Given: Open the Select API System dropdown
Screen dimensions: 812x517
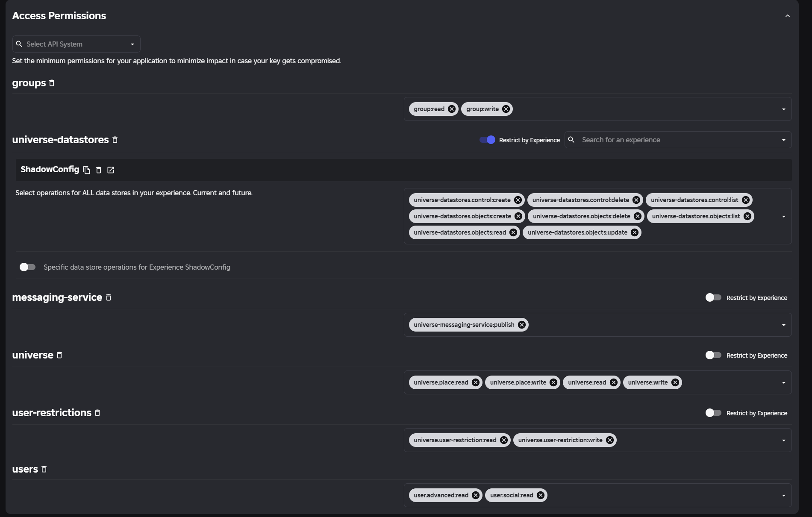Looking at the screenshot, I should 76,44.
